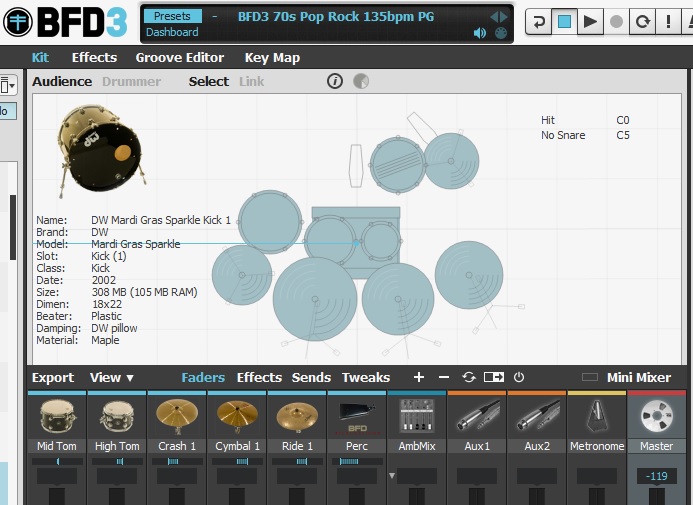Screen dimensions: 693x505
Task: Select the snare drum in kit diagram
Action: (397, 165)
